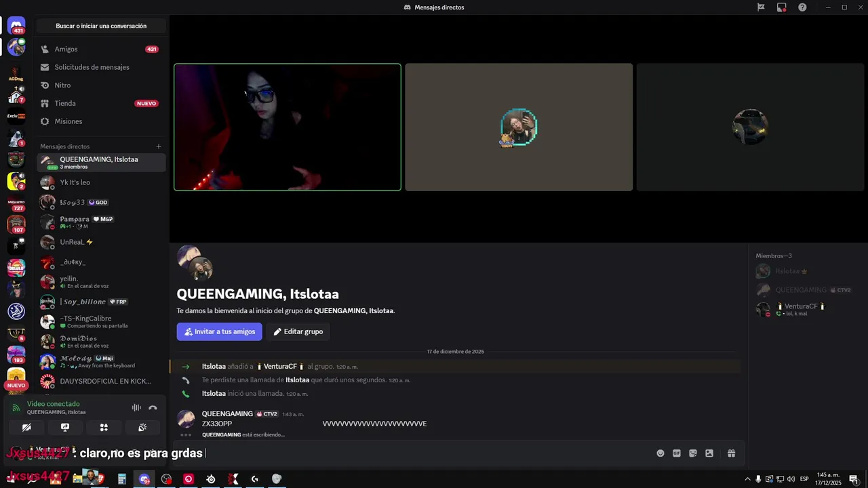Open Nitro gift icon in message bar
The image size is (868, 488).
(x=732, y=453)
